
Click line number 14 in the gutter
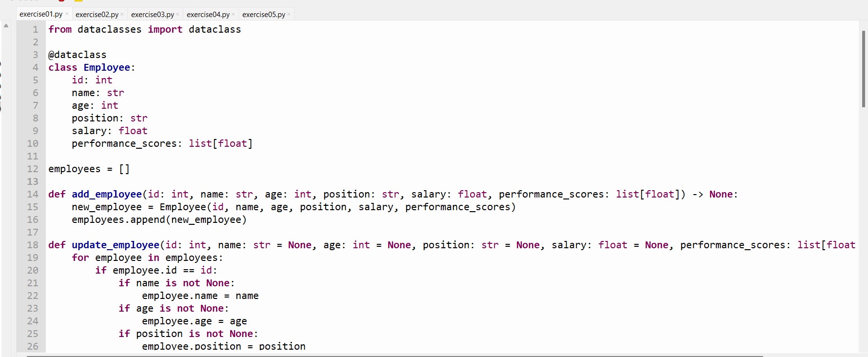pyautogui.click(x=33, y=194)
